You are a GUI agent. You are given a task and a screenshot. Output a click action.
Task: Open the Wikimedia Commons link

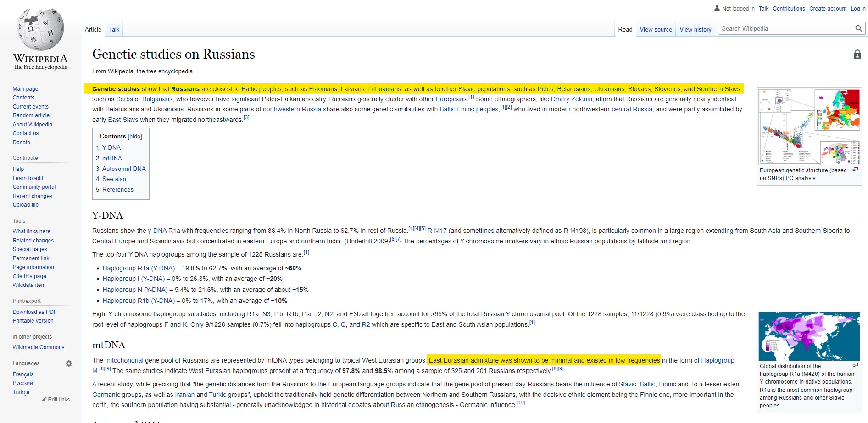tap(39, 347)
